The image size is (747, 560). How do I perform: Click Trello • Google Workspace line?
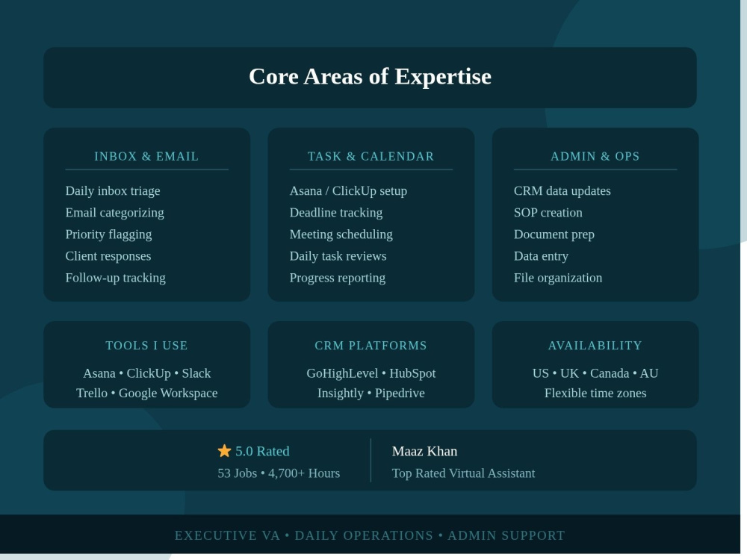pos(146,393)
